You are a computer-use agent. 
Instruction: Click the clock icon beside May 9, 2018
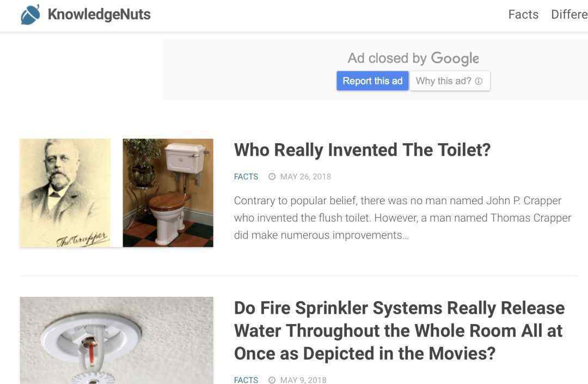click(272, 380)
